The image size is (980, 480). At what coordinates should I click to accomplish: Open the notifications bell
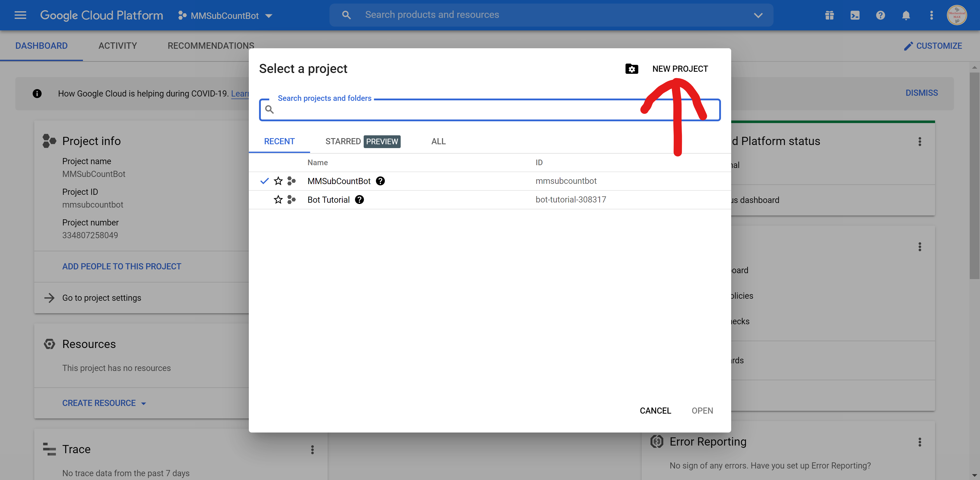point(906,15)
